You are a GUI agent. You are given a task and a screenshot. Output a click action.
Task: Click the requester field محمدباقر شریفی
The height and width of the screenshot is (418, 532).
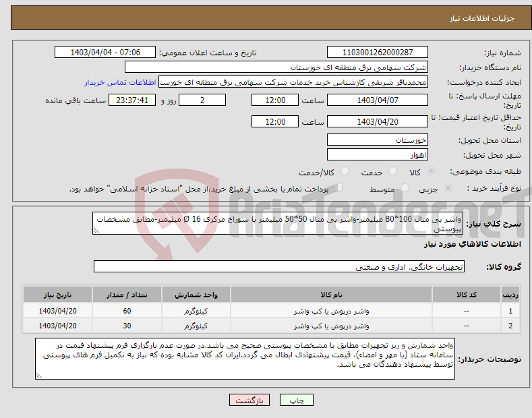pos(293,82)
